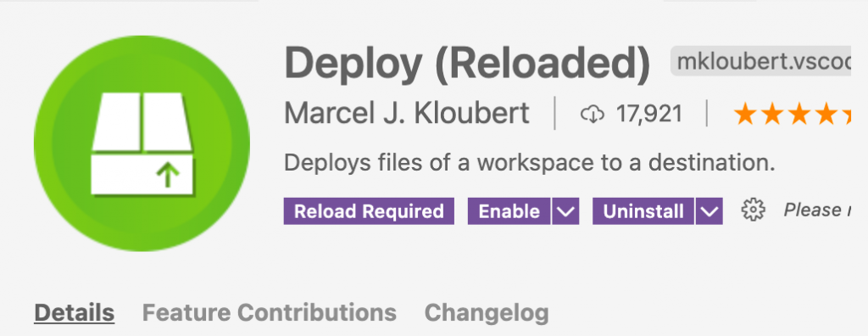Switch to the Details tab

75,313
